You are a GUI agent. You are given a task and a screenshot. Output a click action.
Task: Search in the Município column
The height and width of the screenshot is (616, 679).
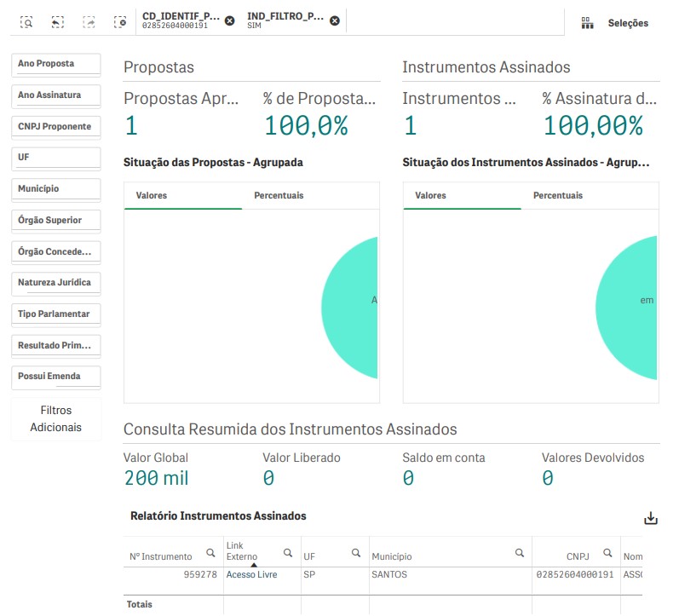click(520, 553)
